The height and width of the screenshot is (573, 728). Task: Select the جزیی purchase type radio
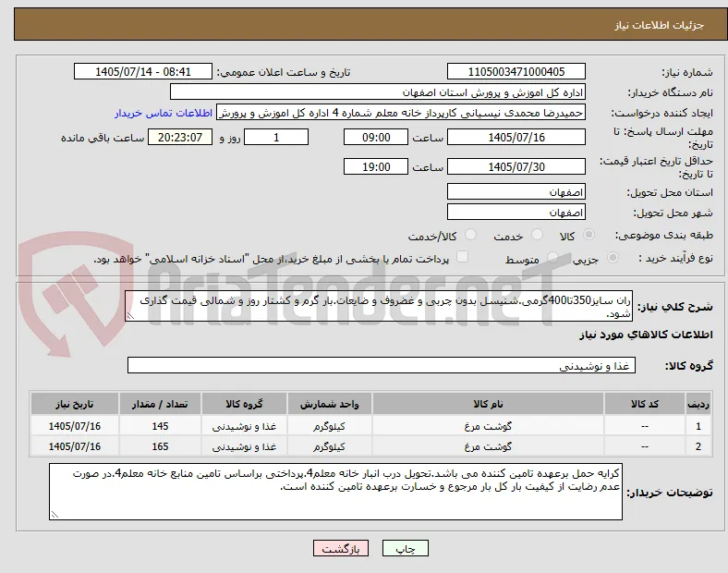(613, 258)
